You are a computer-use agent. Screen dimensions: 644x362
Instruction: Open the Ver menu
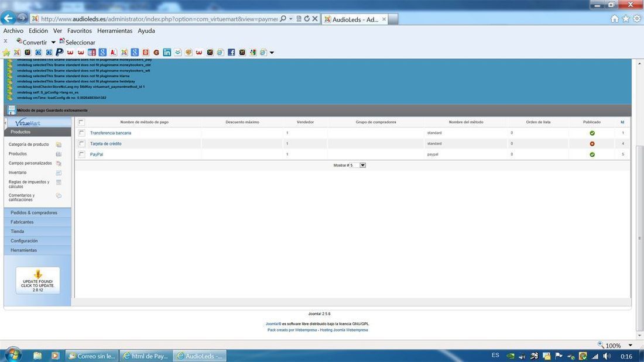(x=57, y=31)
